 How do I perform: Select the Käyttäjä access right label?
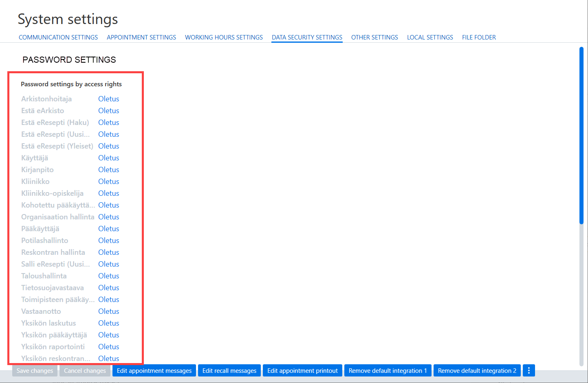pos(35,158)
